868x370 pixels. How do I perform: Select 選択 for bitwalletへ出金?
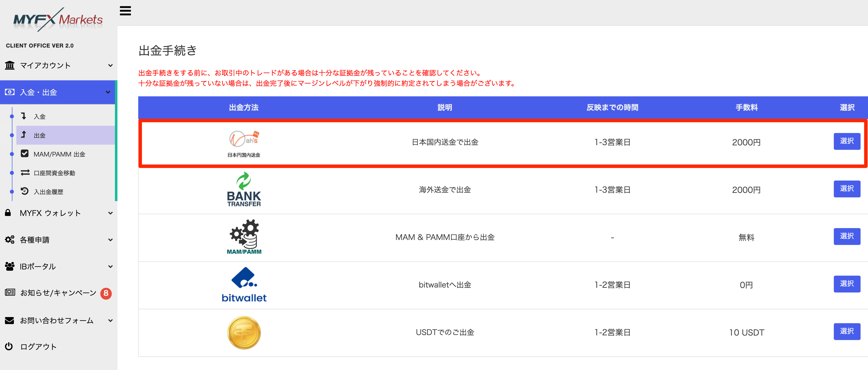[847, 284]
